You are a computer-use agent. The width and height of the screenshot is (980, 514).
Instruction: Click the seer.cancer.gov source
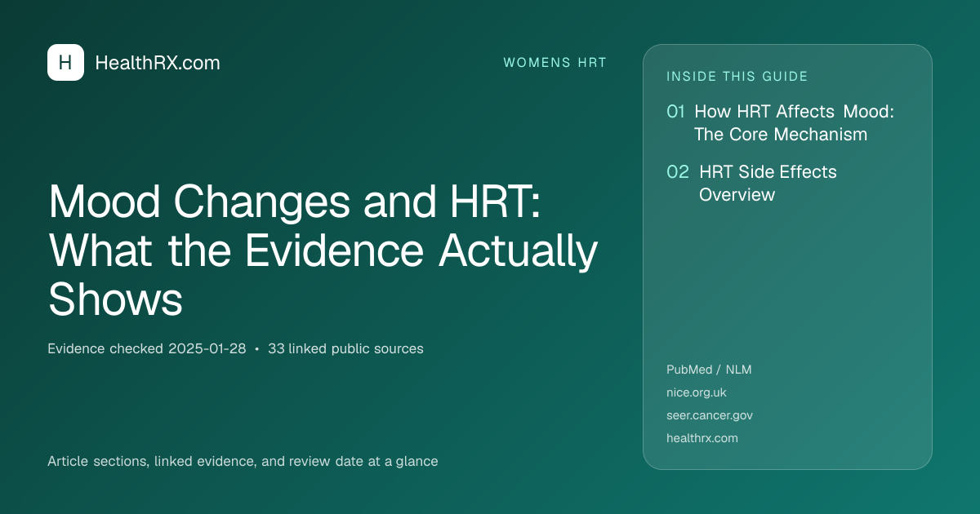710,415
